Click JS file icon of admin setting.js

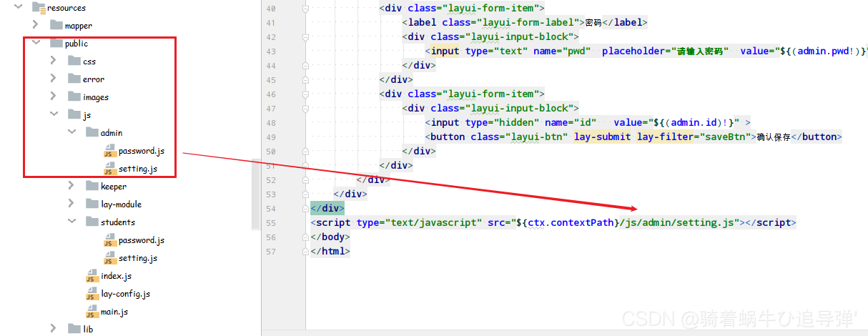[109, 169]
